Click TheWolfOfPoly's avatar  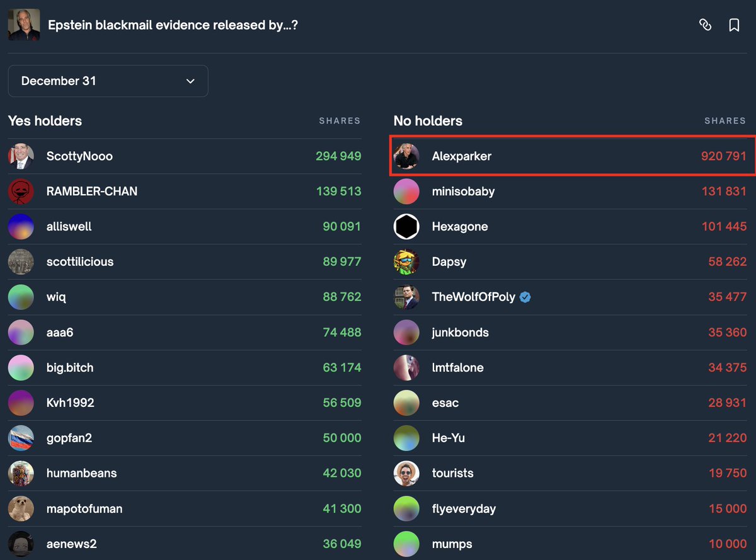coord(406,297)
